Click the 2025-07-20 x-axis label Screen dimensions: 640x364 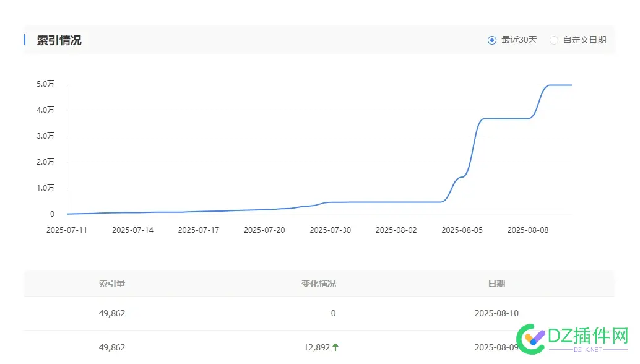point(264,230)
